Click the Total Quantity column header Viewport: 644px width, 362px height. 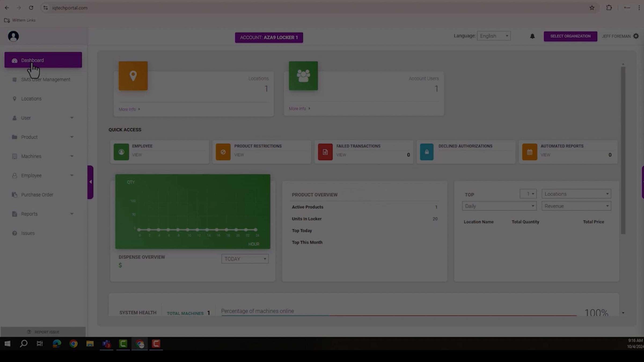525,222
